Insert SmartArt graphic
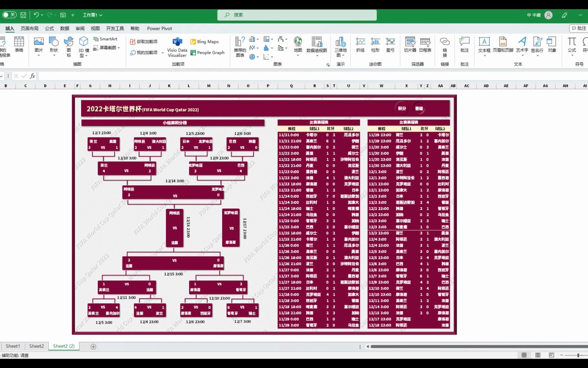Image resolution: width=588 pixels, height=368 pixels. pyautogui.click(x=105, y=39)
